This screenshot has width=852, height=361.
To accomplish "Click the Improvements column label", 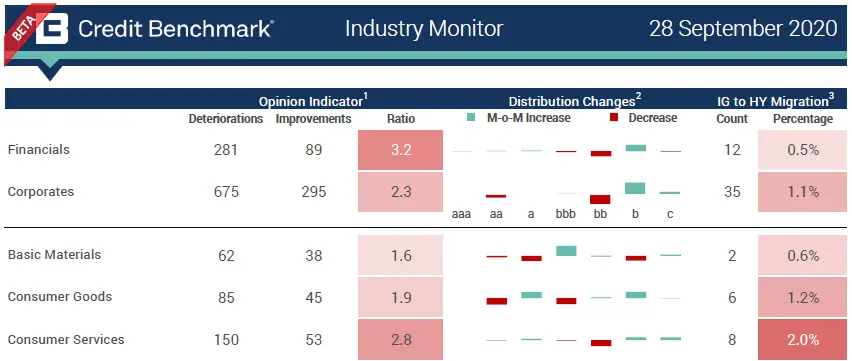I will (x=314, y=119).
